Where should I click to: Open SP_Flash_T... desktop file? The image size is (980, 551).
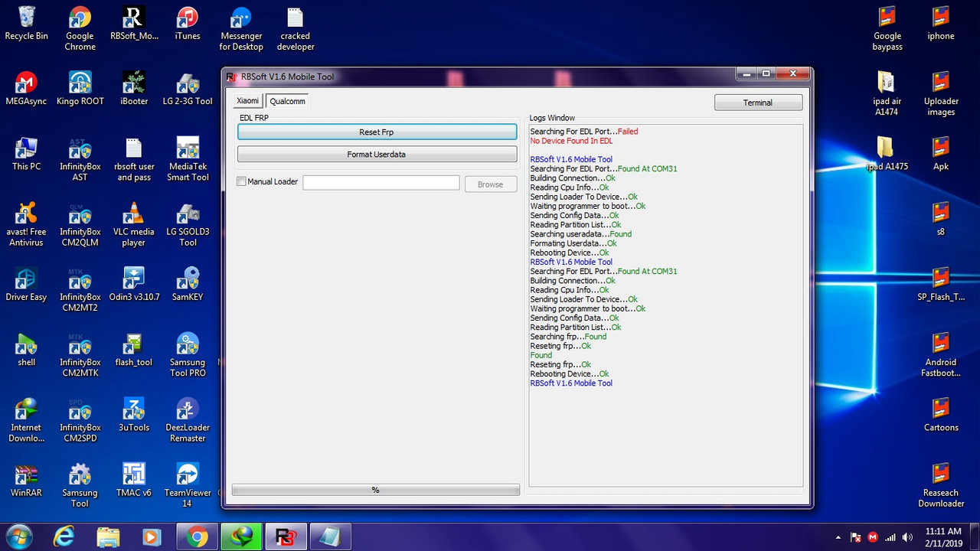941,285
